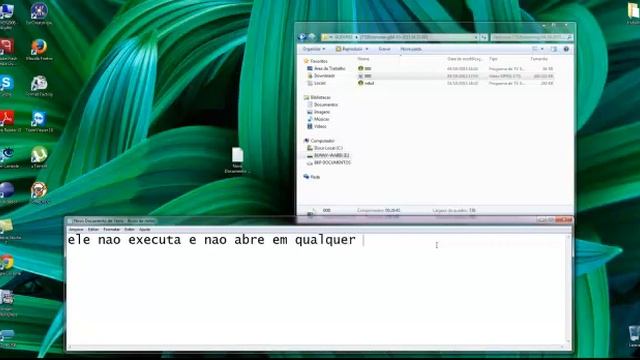The image size is (640, 360).
Task: Open the Reproduzir dropdown in Explorer toolbar
Action: 352,49
